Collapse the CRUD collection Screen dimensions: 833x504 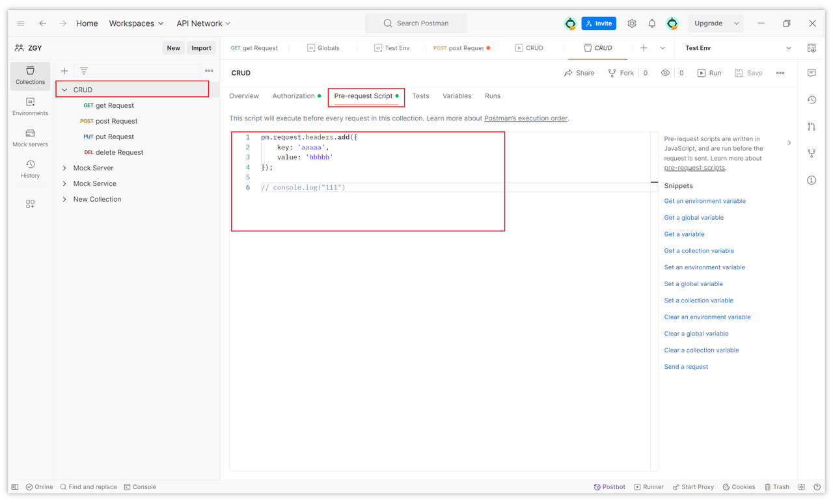point(64,90)
